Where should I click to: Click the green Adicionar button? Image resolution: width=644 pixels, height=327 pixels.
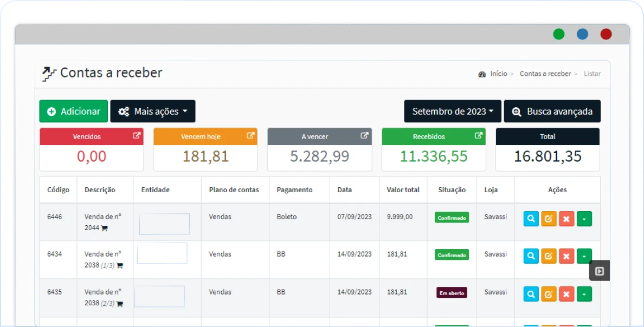click(73, 111)
